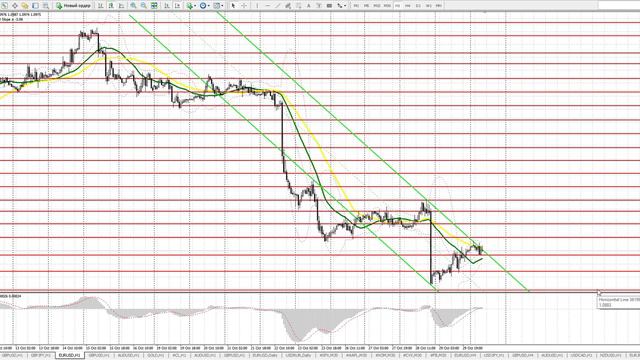Switch timeframe to M5
The width and height of the screenshot is (640, 360).
click(366, 6)
